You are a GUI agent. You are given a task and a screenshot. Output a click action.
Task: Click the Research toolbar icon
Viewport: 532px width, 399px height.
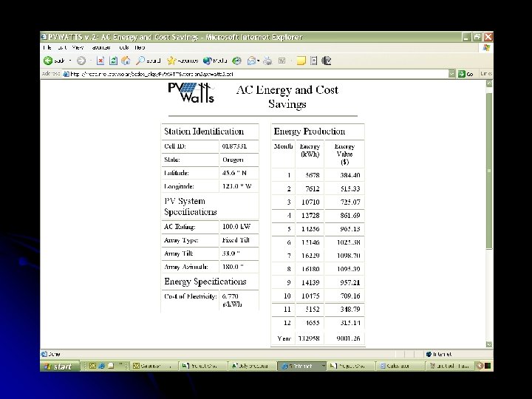(314, 61)
